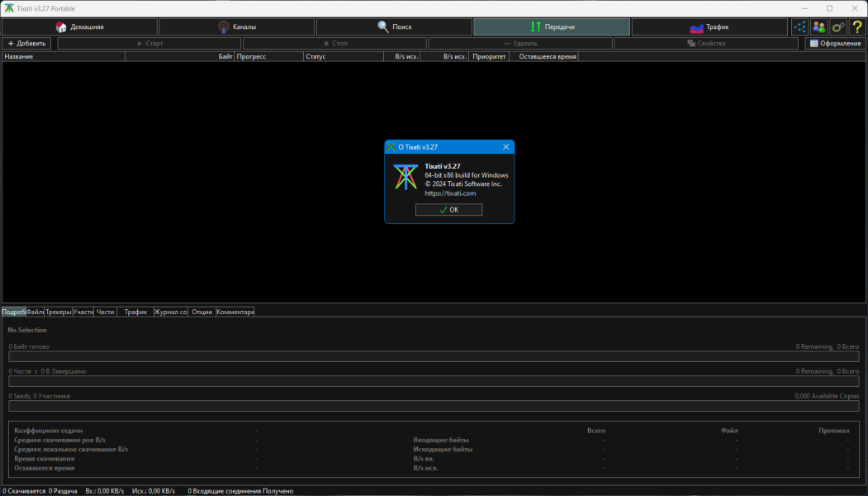868x496 pixels.
Task: Click 'Исх.: 0,00 KB/s' status entry
Action: coord(154,491)
